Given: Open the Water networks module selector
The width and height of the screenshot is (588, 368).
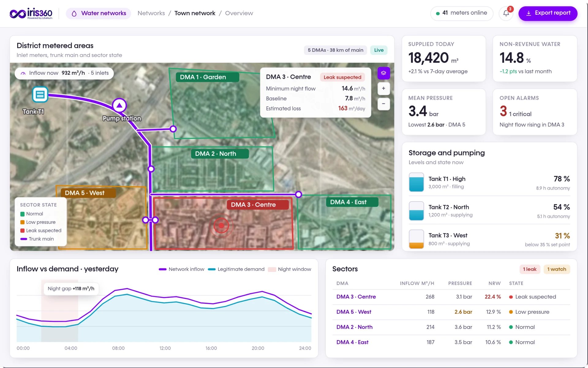Looking at the screenshot, I should click(99, 13).
